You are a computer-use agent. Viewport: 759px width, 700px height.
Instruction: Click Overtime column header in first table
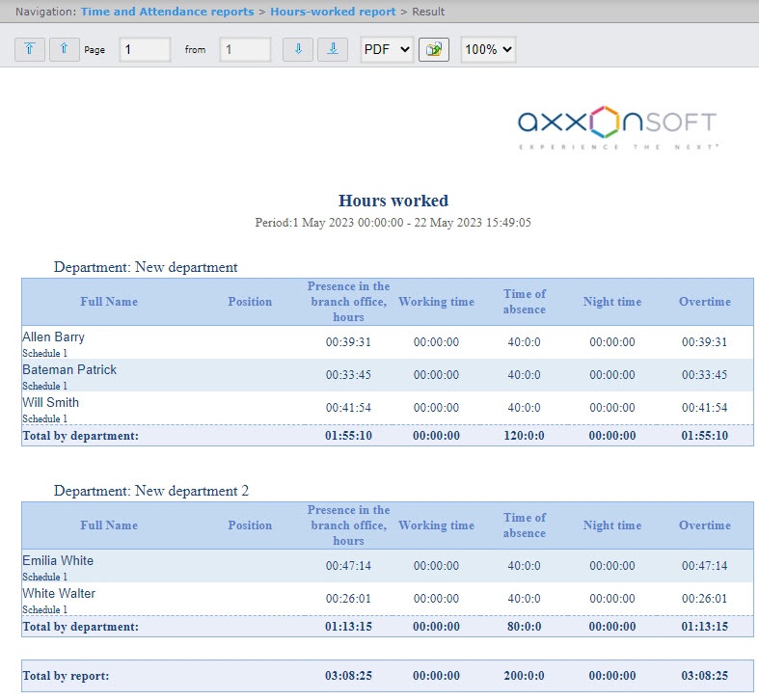coord(705,302)
